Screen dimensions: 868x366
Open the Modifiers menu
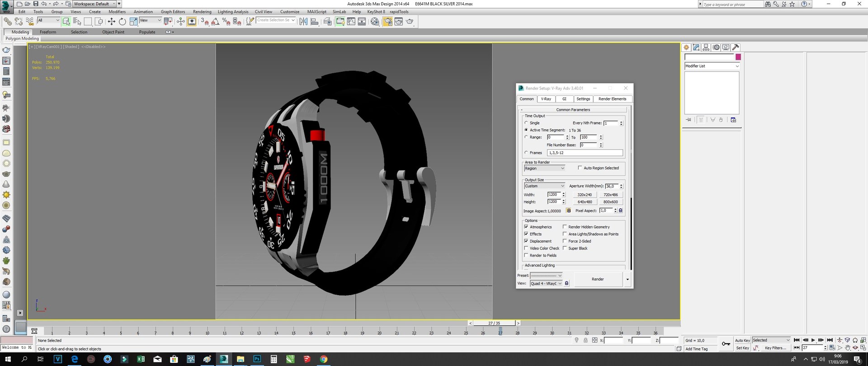(117, 12)
